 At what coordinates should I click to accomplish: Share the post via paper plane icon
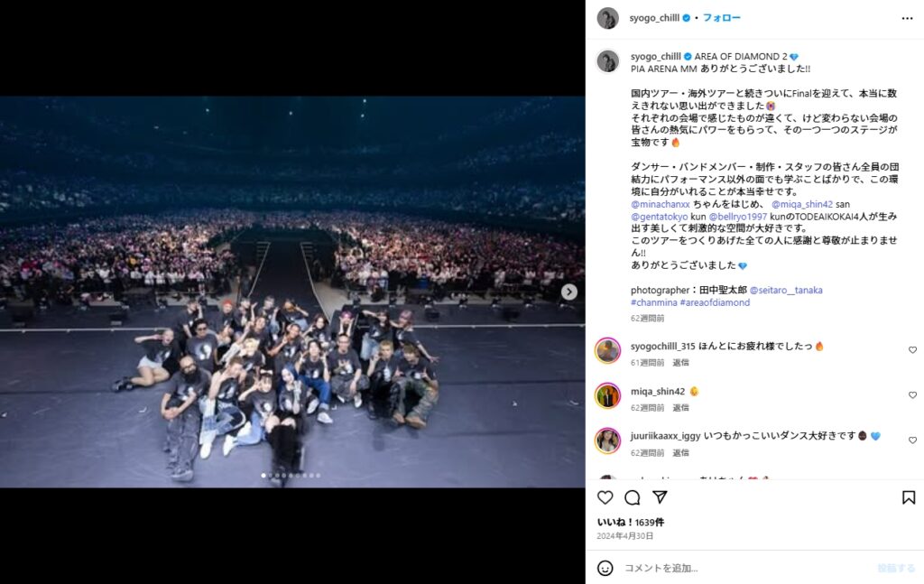point(660,497)
